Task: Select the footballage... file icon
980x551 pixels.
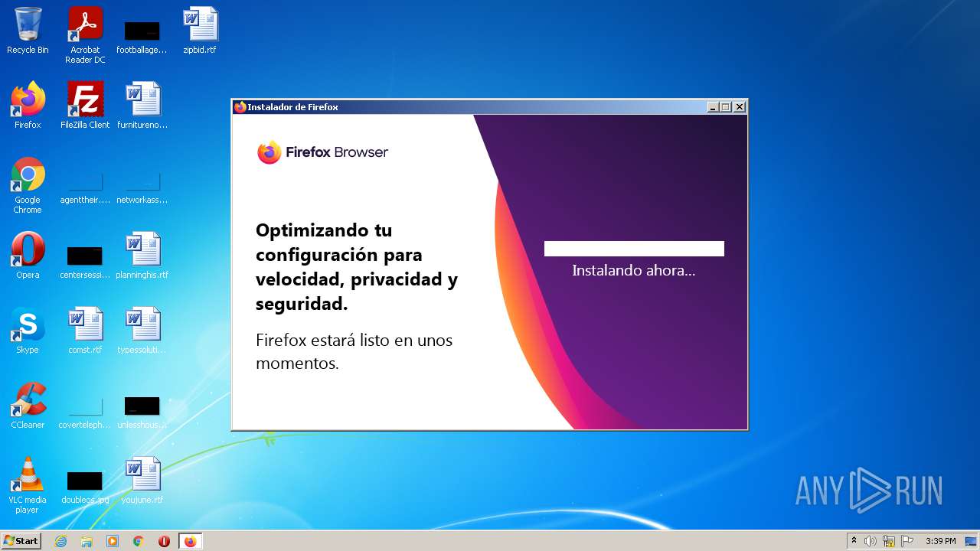Action: 142,37
